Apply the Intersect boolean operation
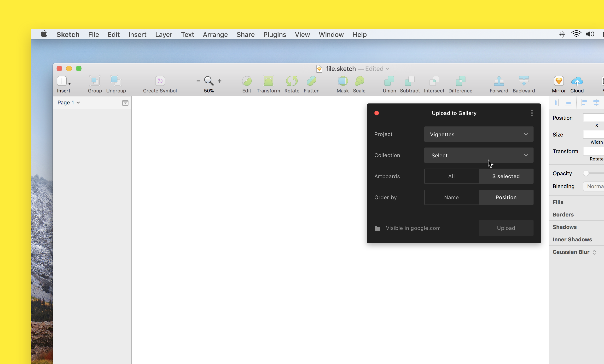The height and width of the screenshot is (364, 604). [434, 81]
